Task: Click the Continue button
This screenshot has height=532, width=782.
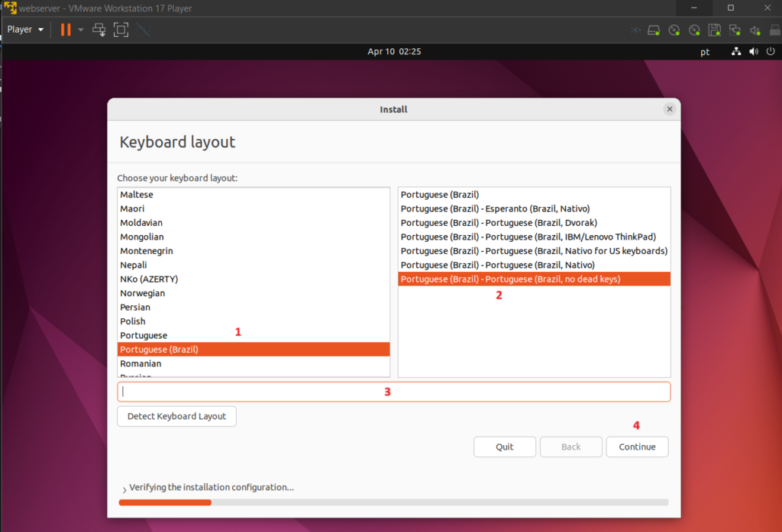Action: click(x=638, y=447)
